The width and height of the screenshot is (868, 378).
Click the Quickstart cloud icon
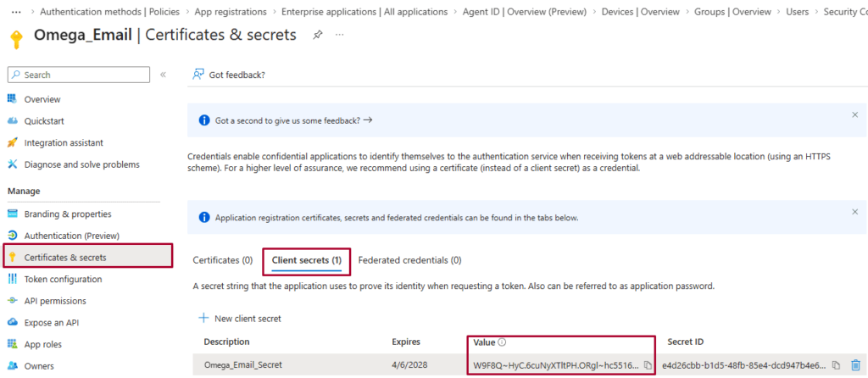pyautogui.click(x=12, y=120)
